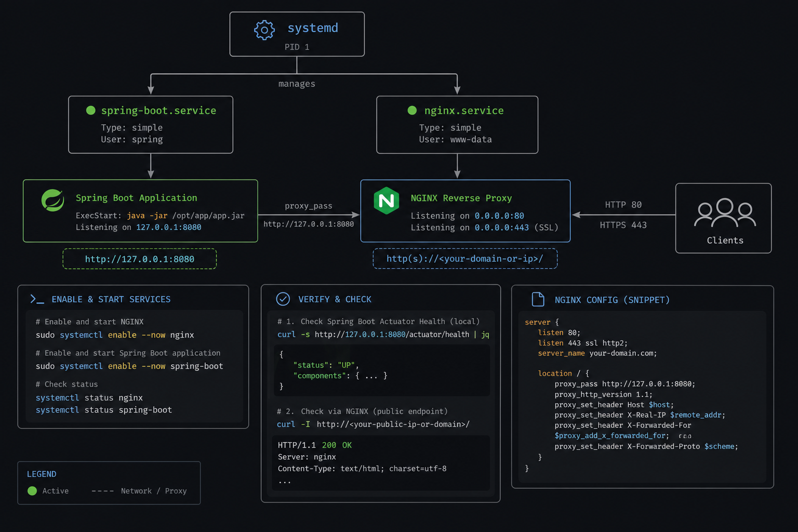Screen dimensions: 798x532
Task: Click the 'listen 443 ssl http2;' line
Action: 583,343
